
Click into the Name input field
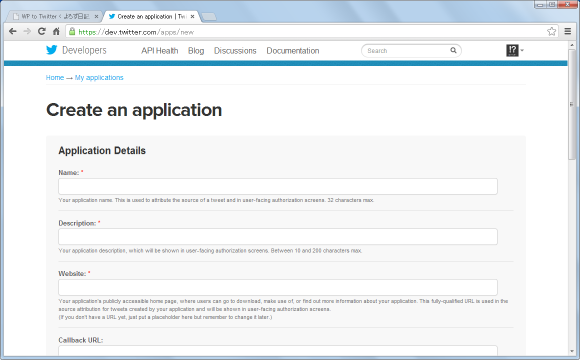(x=278, y=186)
